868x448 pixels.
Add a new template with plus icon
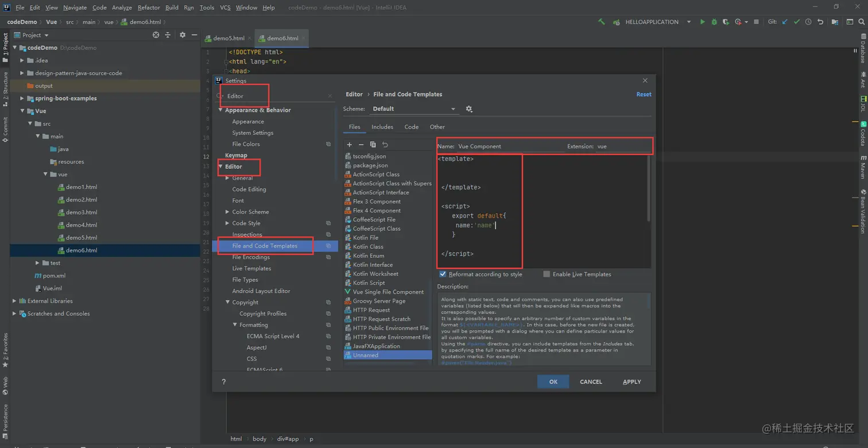click(349, 145)
